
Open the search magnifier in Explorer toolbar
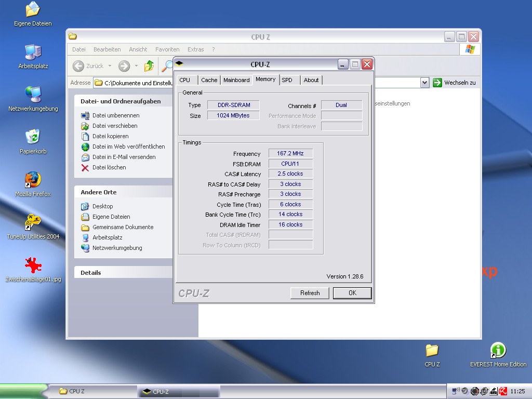tap(167, 66)
